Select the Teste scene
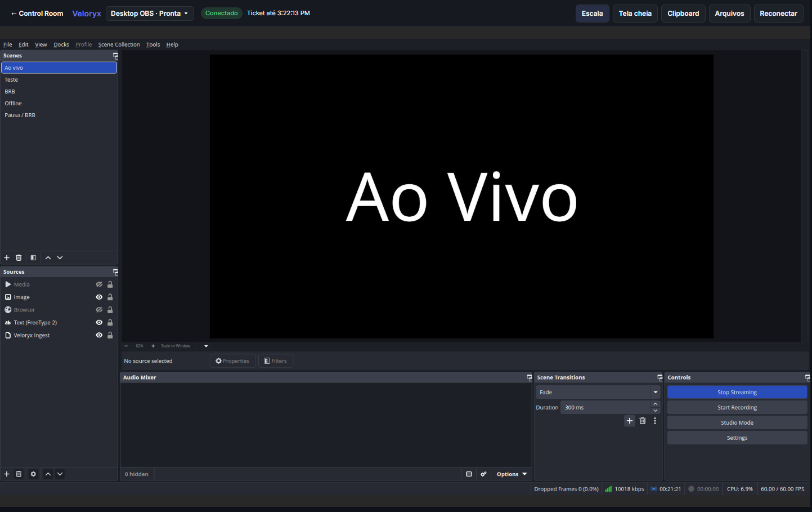 coord(59,79)
